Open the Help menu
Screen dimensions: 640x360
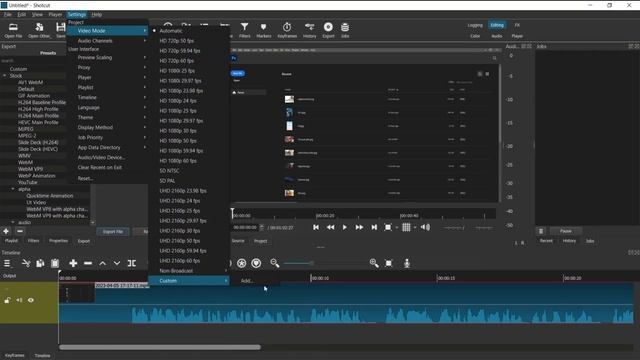click(x=97, y=14)
